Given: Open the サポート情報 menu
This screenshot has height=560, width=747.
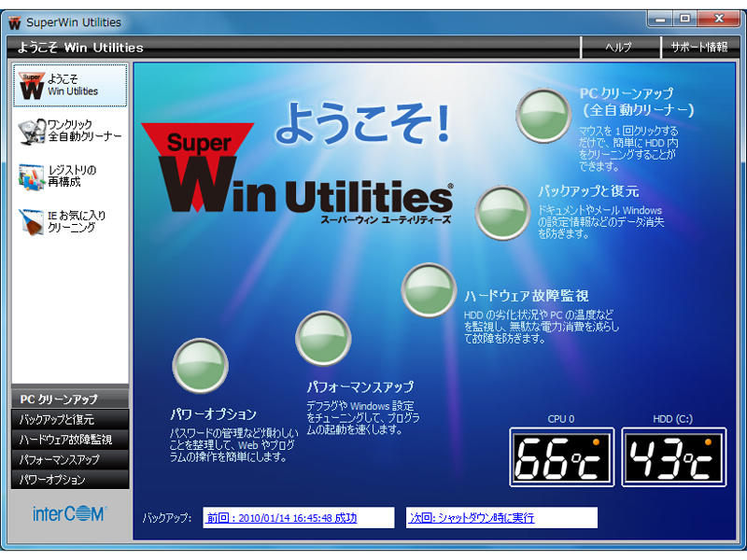Looking at the screenshot, I should coord(698,48).
